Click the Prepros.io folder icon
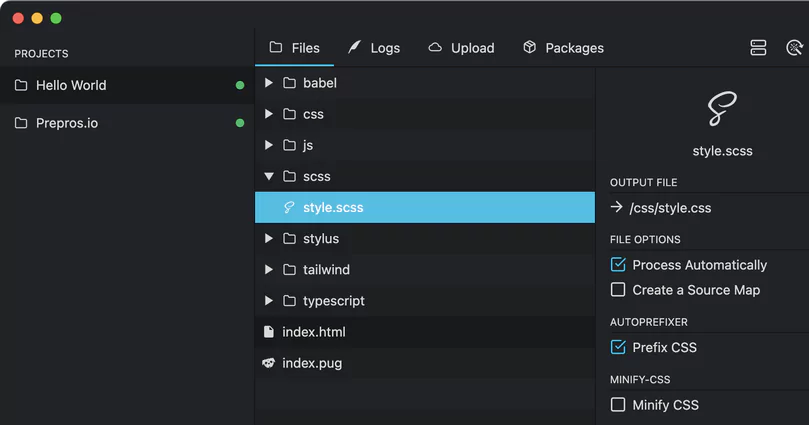Image resolution: width=809 pixels, height=425 pixels. (21, 123)
